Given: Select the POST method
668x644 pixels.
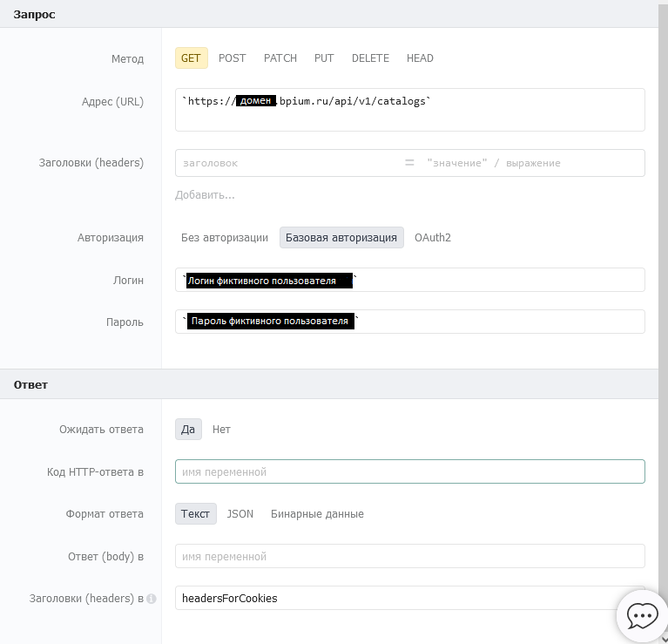Looking at the screenshot, I should (233, 58).
